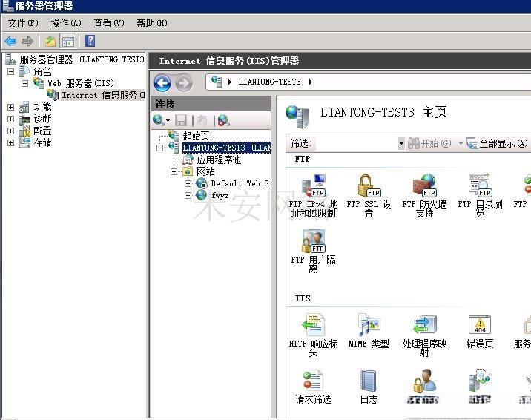Click the FTP group header
The height and width of the screenshot is (420, 531).
pos(303,159)
